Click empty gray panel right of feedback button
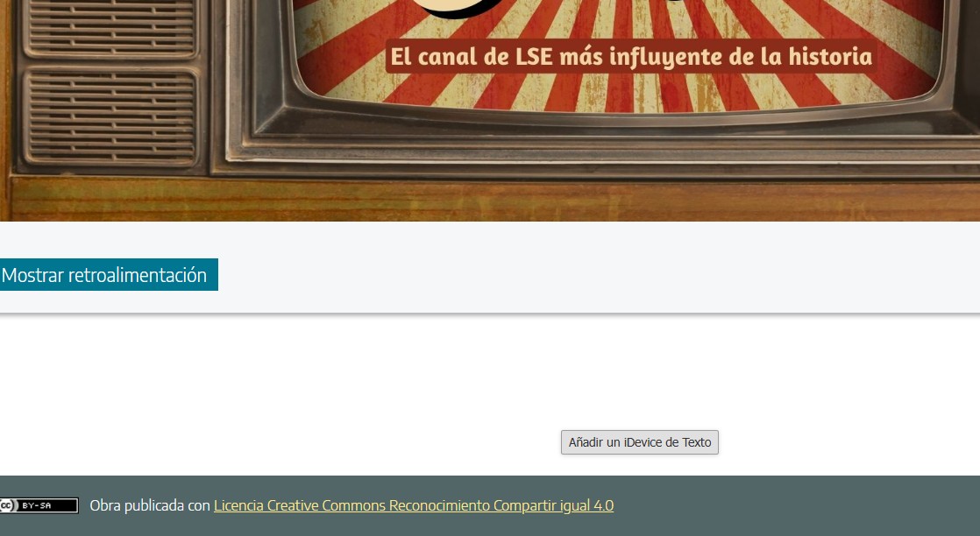Viewport: 980px width, 536px height. [x=596, y=275]
